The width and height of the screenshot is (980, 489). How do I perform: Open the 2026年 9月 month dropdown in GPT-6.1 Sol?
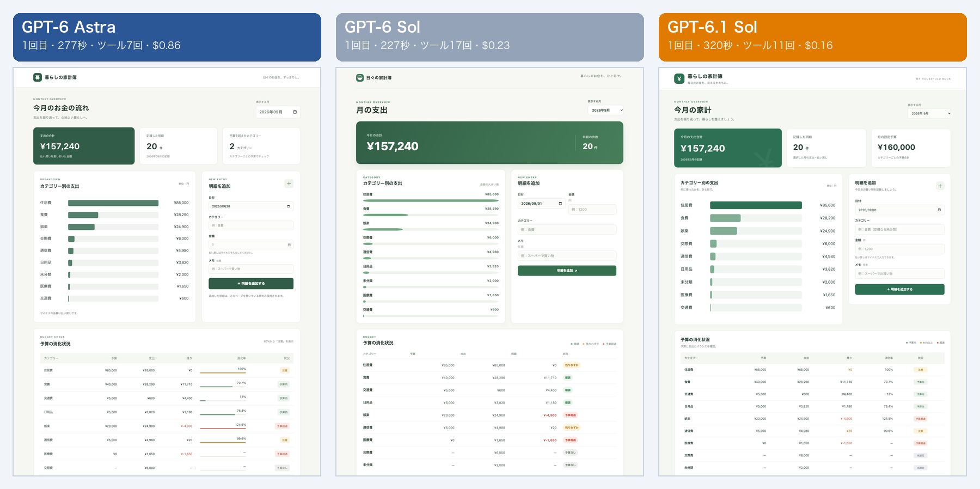(929, 113)
